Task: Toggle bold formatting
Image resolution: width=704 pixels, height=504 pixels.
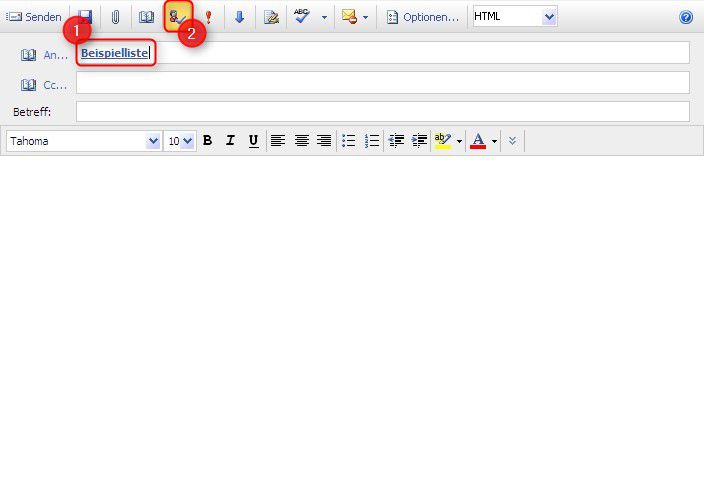Action: [x=208, y=141]
